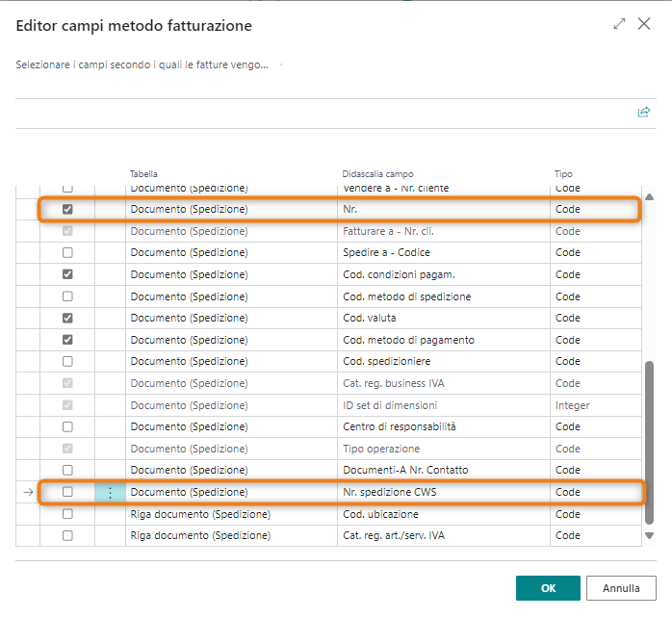
Task: Click scrollbar up arrow in the table
Action: 649,197
